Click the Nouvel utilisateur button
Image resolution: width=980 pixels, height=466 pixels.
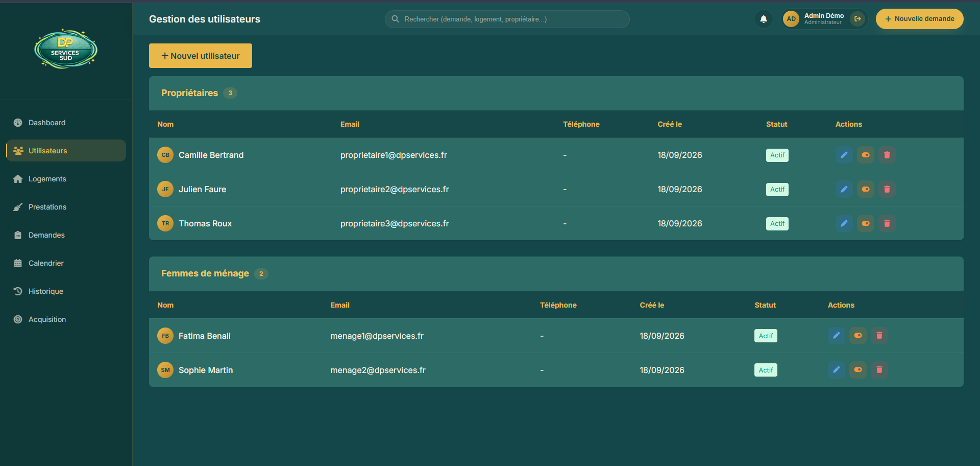pyautogui.click(x=201, y=56)
